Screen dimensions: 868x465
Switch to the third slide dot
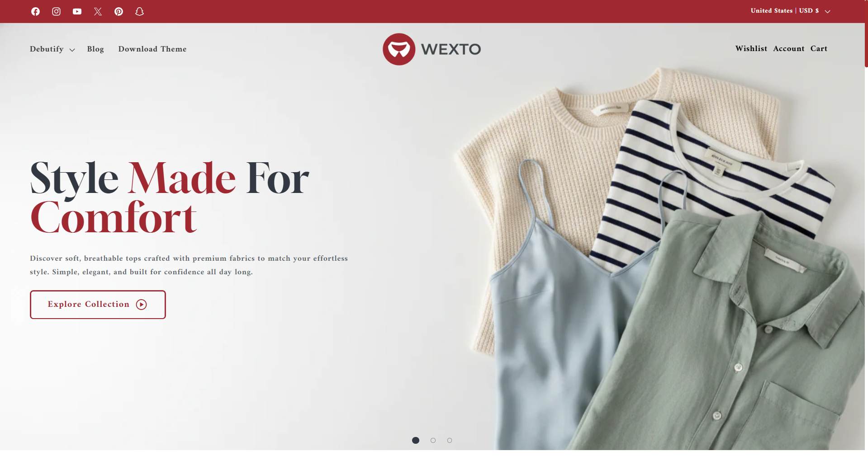[x=449, y=440]
